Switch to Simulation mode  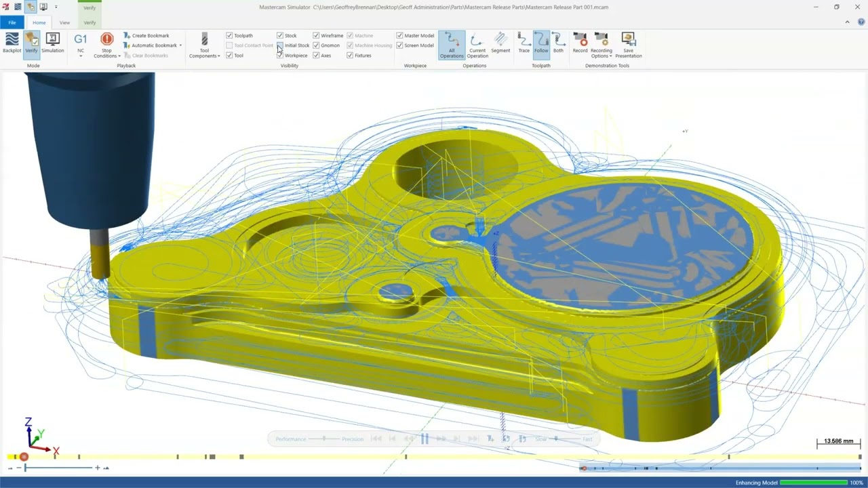pyautogui.click(x=52, y=43)
